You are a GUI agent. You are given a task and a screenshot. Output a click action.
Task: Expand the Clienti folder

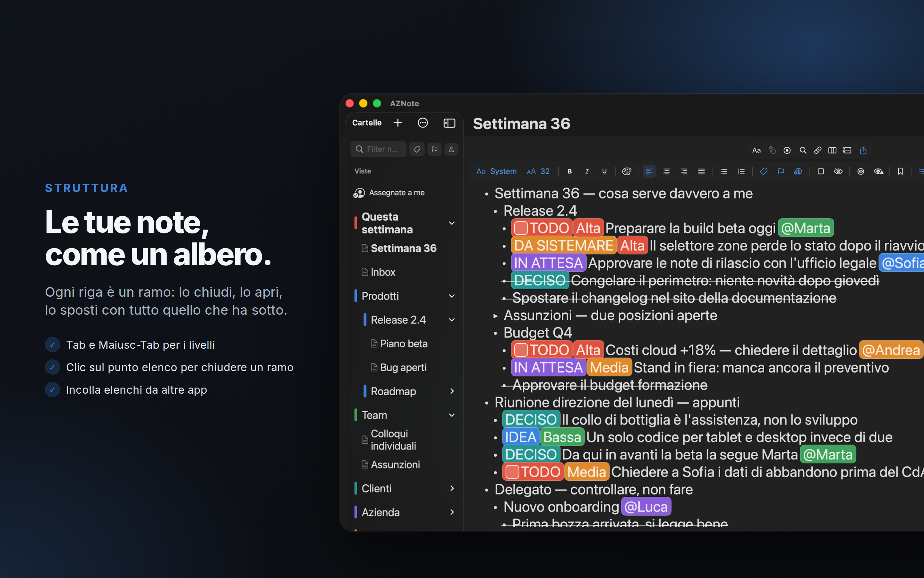452,488
